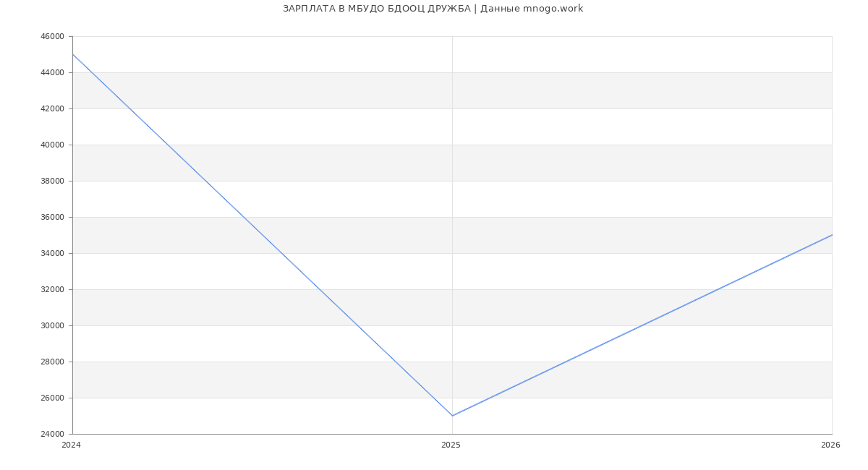The image size is (868, 470).
Task: Click the 30000 y-axis label
Action: click(x=52, y=325)
